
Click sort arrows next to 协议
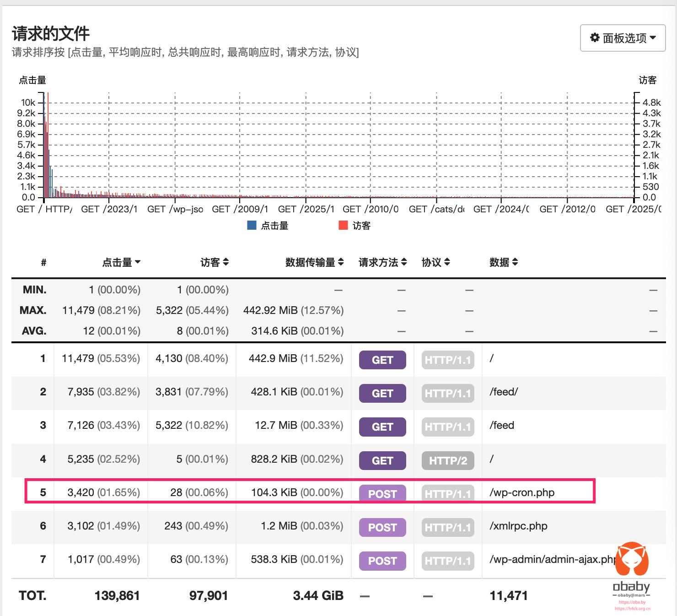447,262
